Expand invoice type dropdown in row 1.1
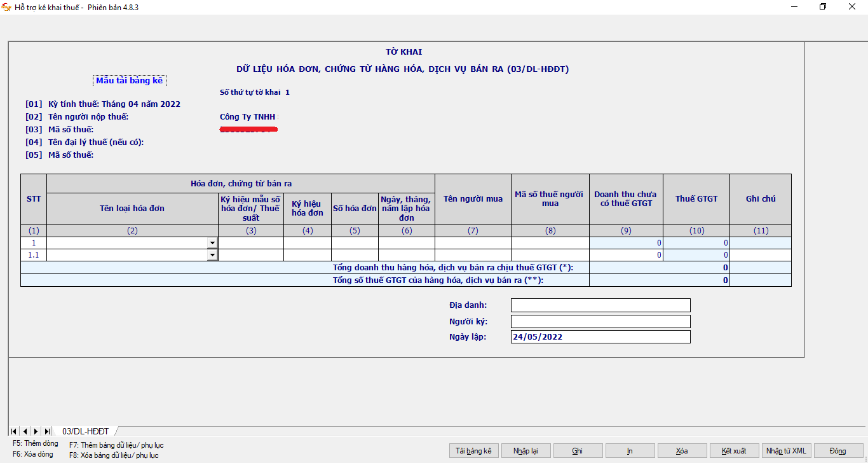868x463 pixels. point(212,255)
